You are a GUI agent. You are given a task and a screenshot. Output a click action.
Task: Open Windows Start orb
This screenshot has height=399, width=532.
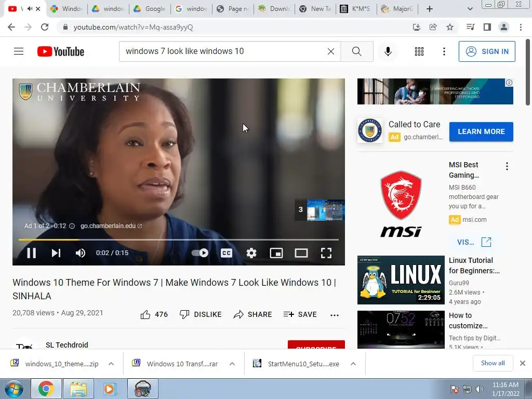(x=14, y=389)
